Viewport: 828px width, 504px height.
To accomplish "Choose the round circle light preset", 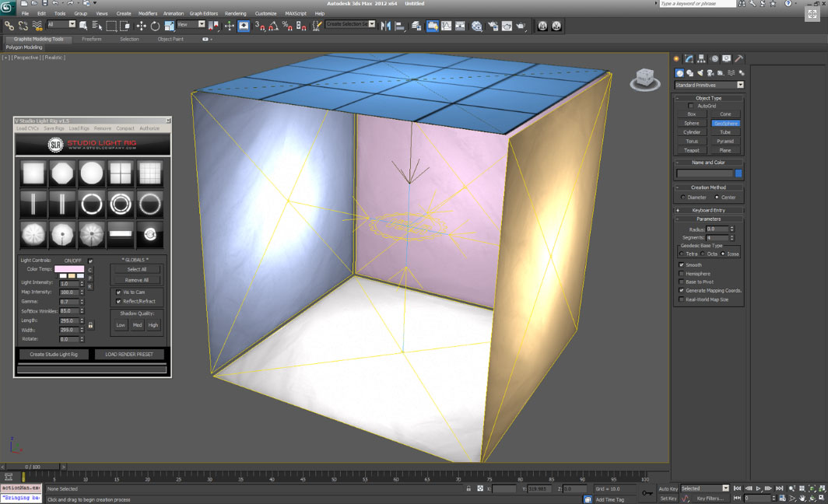I will pyautogui.click(x=92, y=173).
